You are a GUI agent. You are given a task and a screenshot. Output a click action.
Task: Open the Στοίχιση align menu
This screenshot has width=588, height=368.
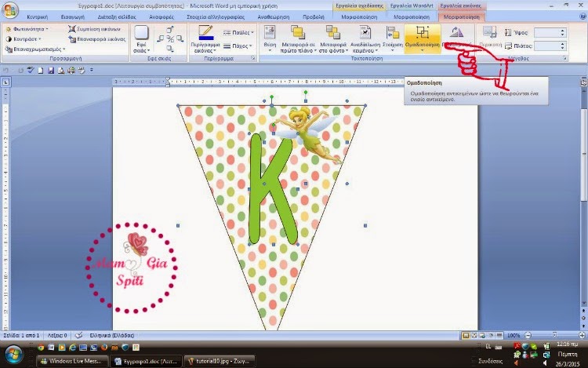[x=393, y=39]
